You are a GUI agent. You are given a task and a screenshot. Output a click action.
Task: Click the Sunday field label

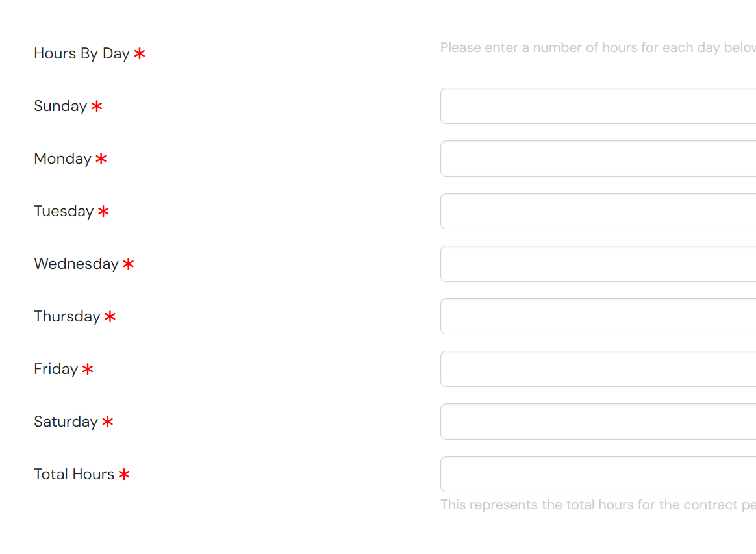pyautogui.click(x=60, y=106)
